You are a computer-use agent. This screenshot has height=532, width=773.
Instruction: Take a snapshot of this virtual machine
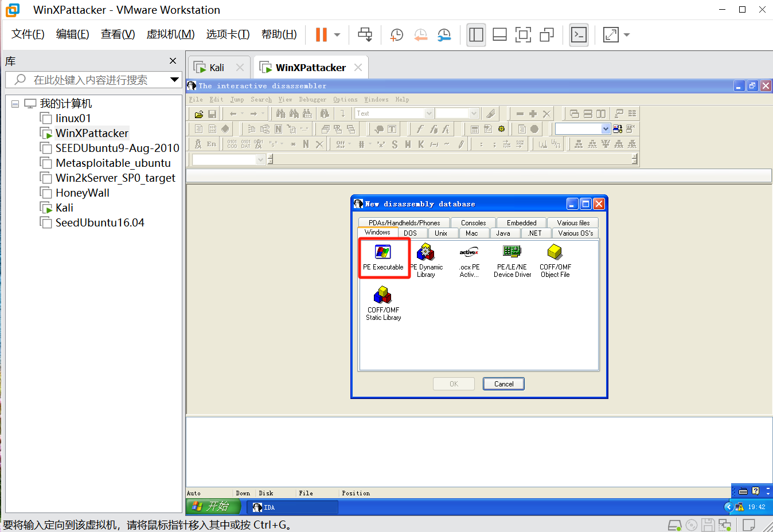[396, 35]
